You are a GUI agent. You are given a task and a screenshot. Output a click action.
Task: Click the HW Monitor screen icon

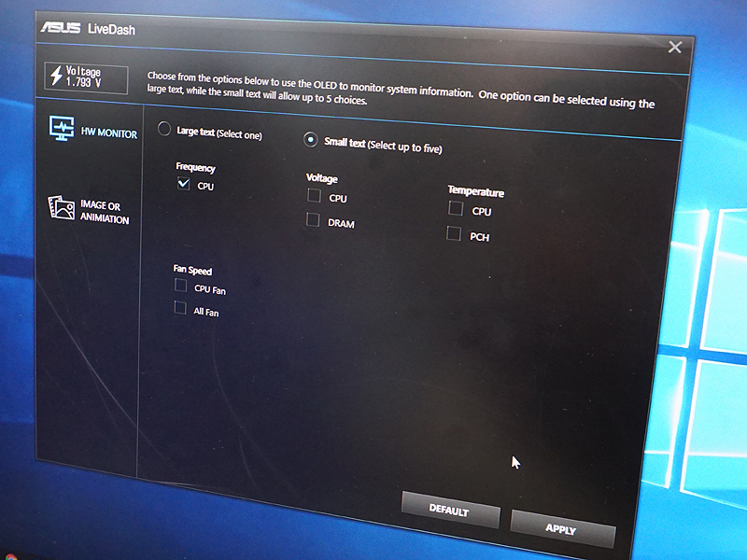point(62,128)
